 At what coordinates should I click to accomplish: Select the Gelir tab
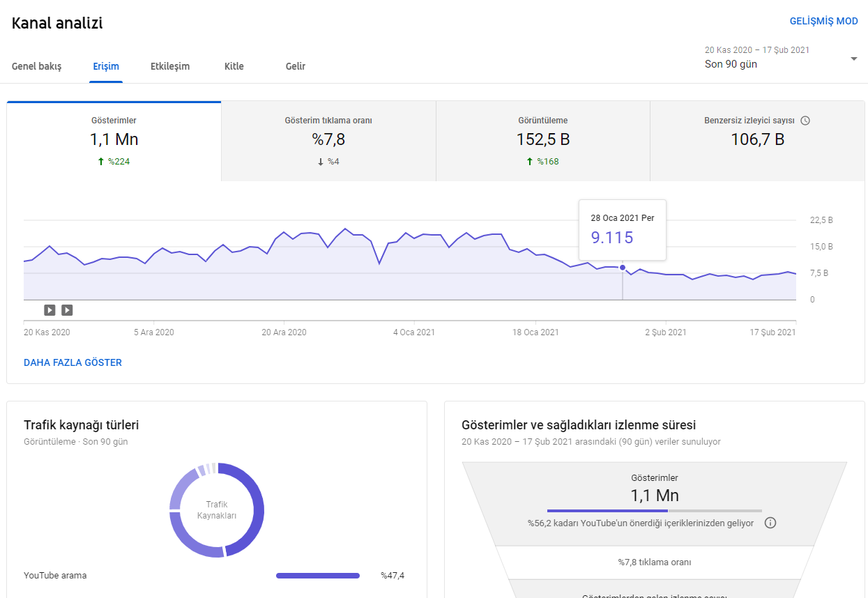pyautogui.click(x=296, y=66)
